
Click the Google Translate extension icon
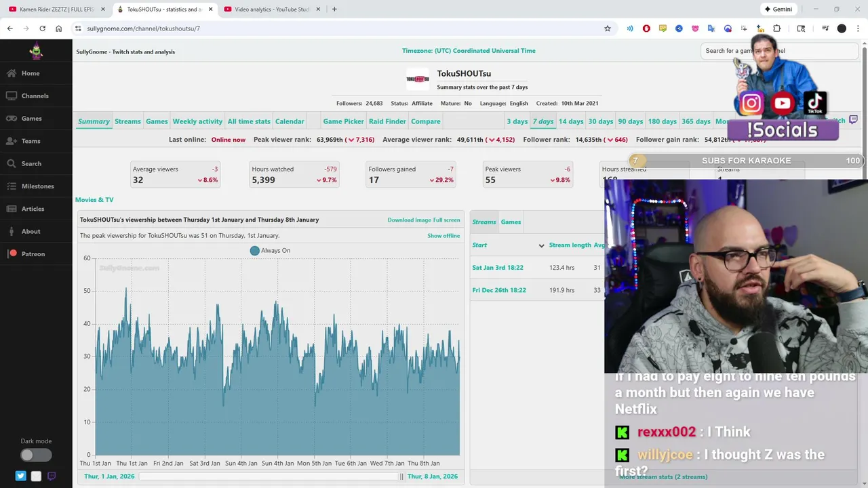click(711, 28)
